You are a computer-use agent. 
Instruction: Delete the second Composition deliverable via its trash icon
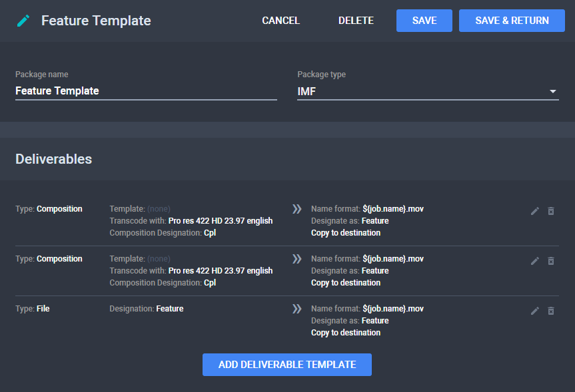tap(551, 261)
